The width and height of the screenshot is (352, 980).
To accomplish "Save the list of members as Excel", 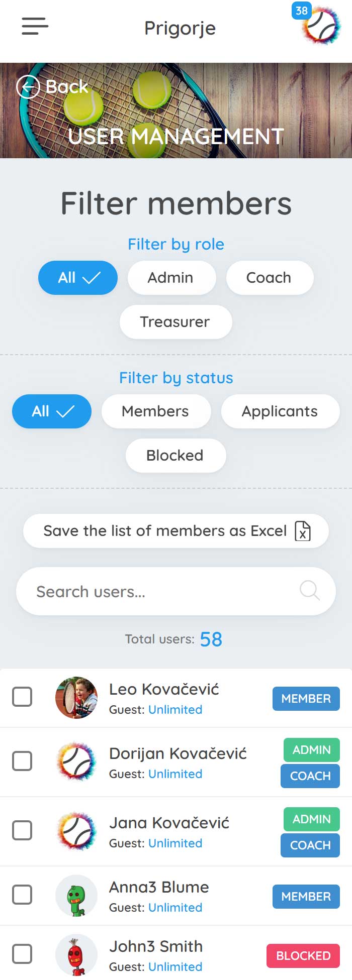I will [175, 531].
